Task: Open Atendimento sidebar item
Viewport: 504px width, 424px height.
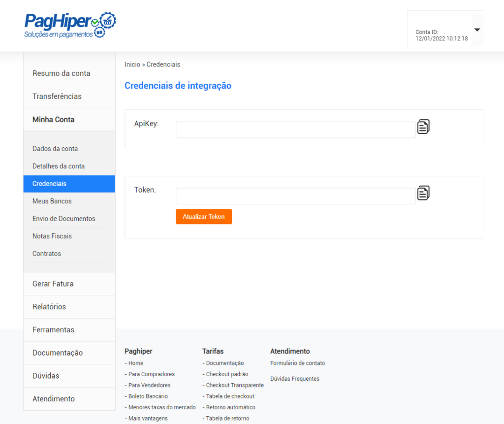Action: (69, 398)
